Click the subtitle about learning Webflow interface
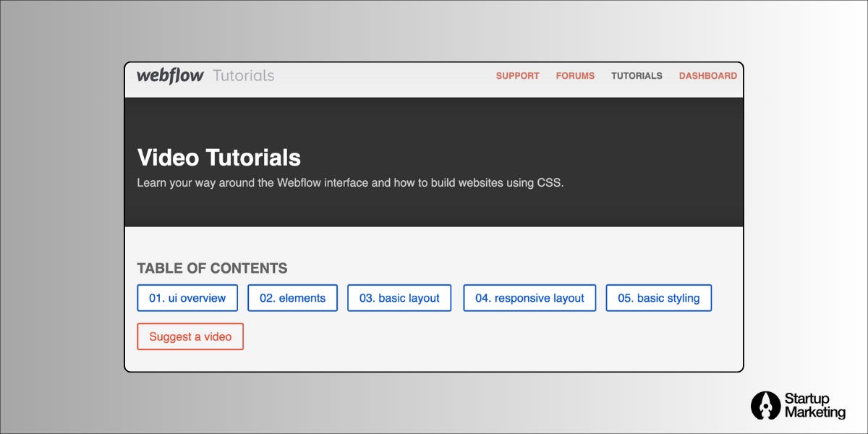This screenshot has width=868, height=434. (350, 183)
